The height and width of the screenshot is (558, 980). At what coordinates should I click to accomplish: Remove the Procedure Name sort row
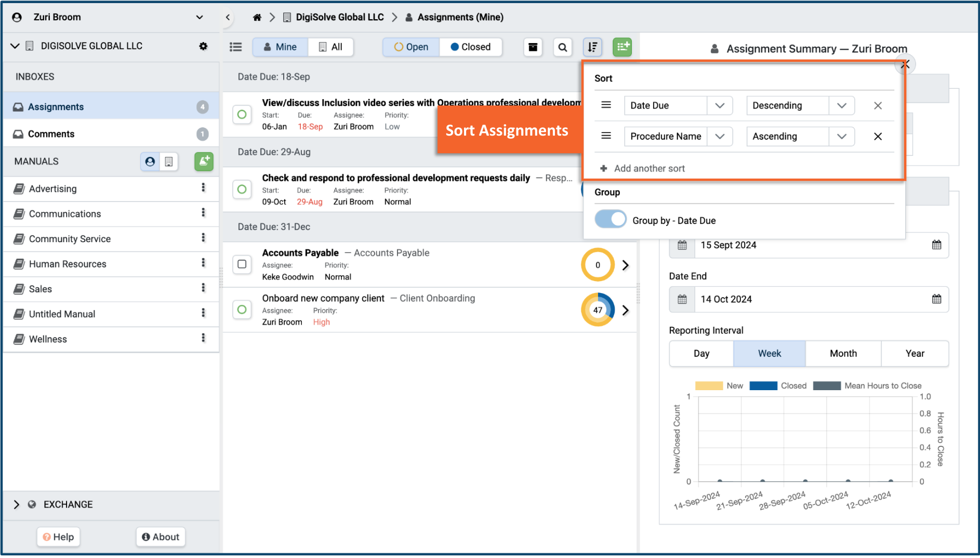pos(878,137)
